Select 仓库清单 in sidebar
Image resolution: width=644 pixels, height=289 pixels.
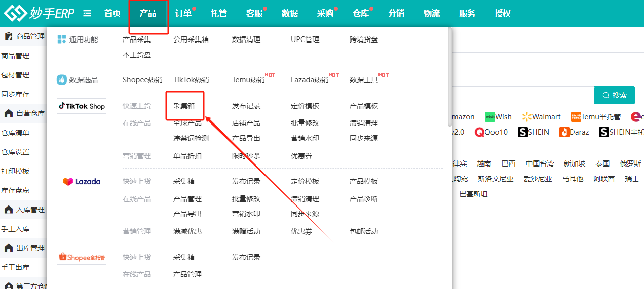15,133
